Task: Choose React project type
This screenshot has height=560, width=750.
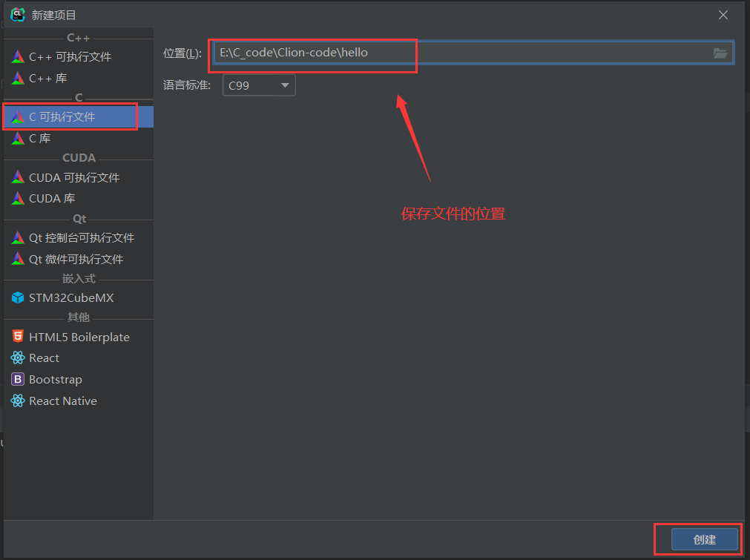Action: click(79, 358)
